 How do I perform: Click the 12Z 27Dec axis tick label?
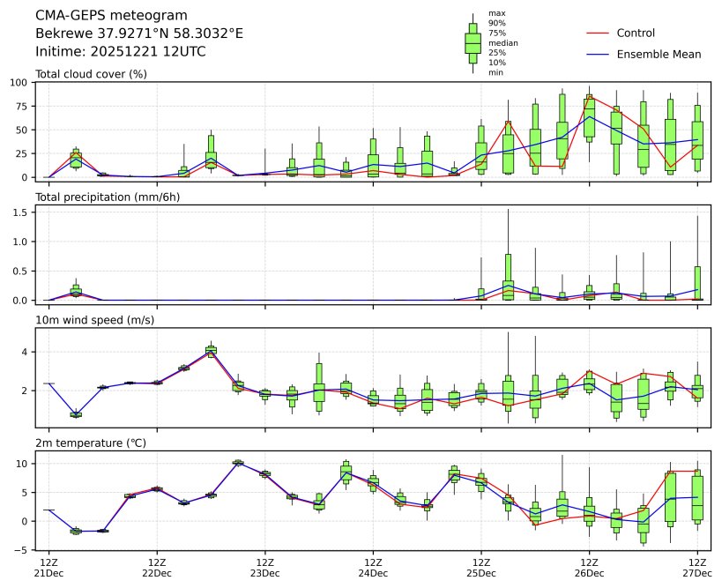coord(697,568)
